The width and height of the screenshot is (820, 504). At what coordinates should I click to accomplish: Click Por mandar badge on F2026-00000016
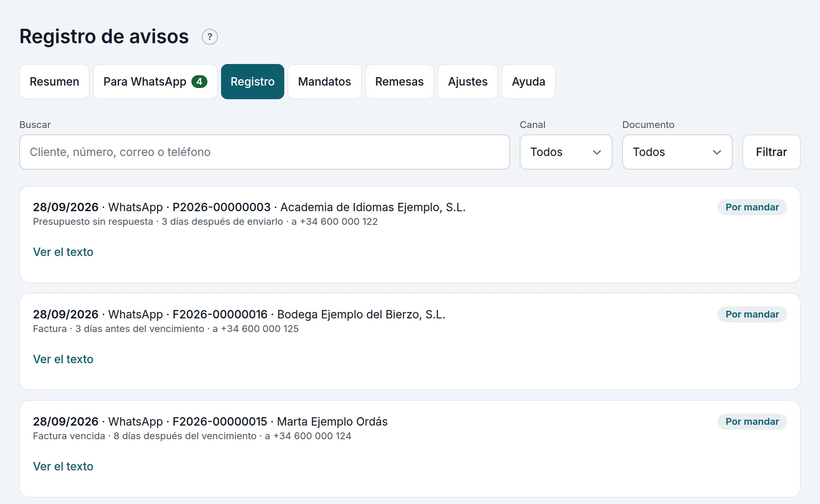[752, 314]
